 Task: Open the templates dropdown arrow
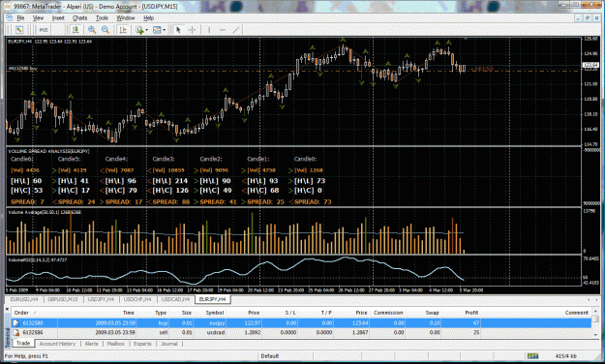165,30
